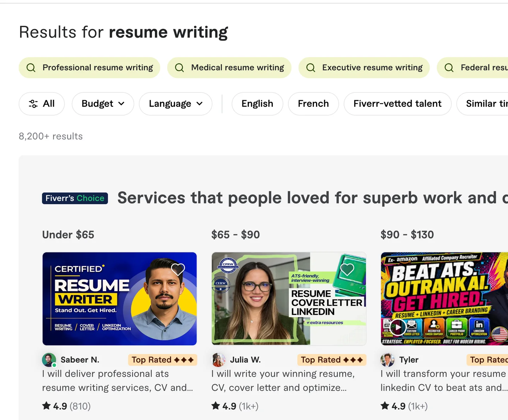
Task: Open gig 'I will write your winning resume'
Action: 283,381
